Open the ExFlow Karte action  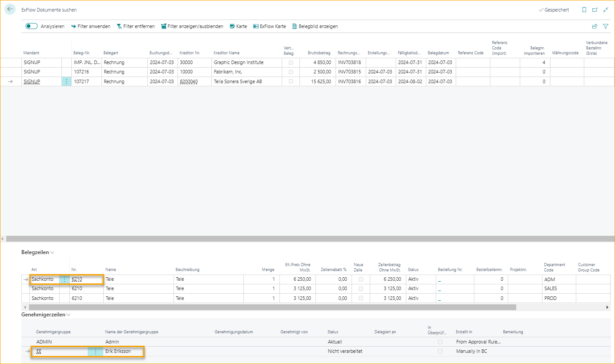[x=269, y=26]
